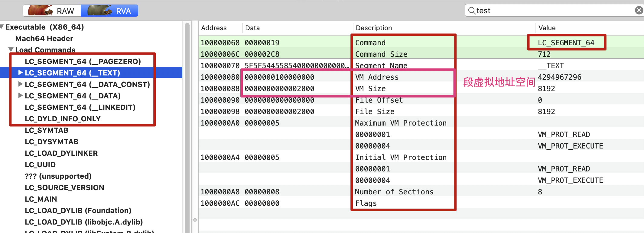
Task: Click the Description column header
Action: coord(374,28)
